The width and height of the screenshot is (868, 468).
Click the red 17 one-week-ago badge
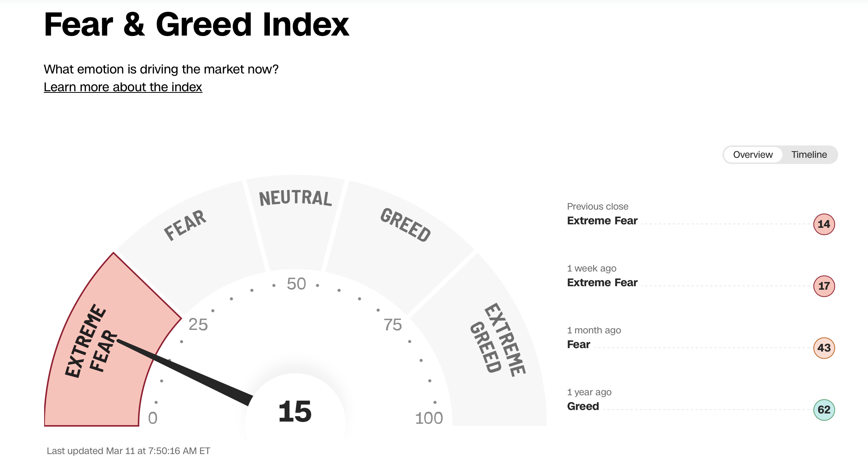(824, 286)
